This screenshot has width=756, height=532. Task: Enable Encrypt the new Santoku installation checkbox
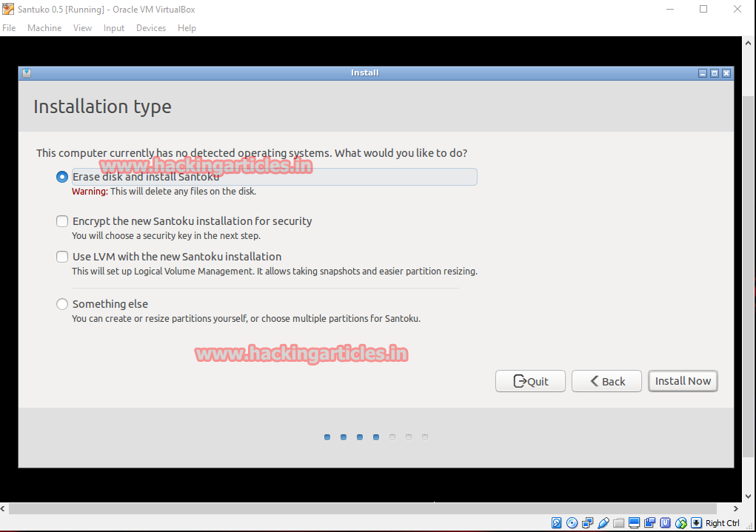coord(61,221)
